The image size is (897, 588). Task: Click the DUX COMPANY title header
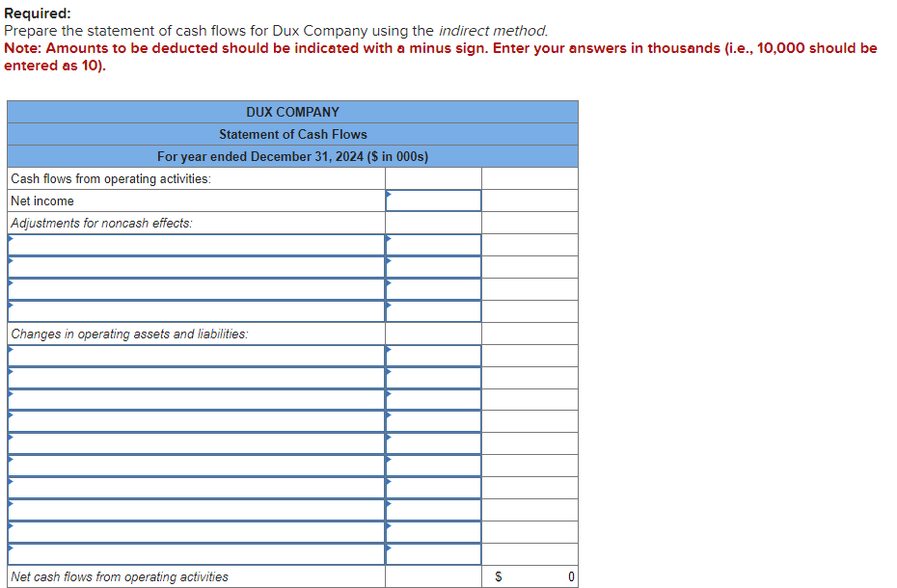pyautogui.click(x=292, y=112)
